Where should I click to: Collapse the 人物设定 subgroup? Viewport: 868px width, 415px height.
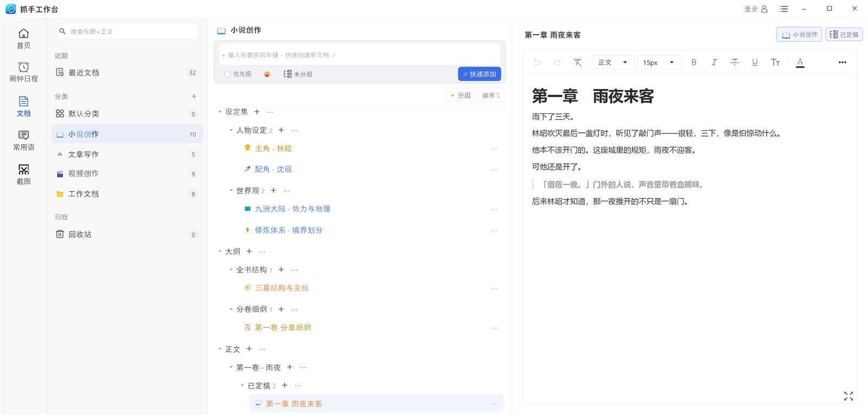click(231, 130)
